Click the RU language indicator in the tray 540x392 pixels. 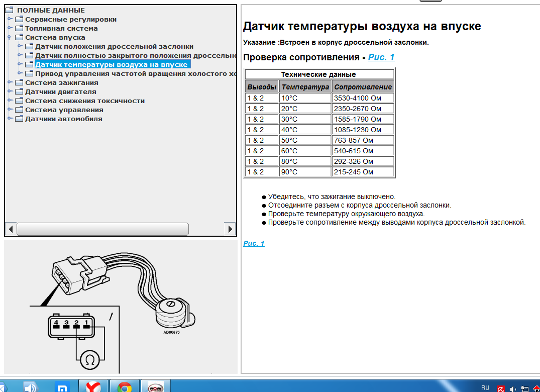coord(485,388)
